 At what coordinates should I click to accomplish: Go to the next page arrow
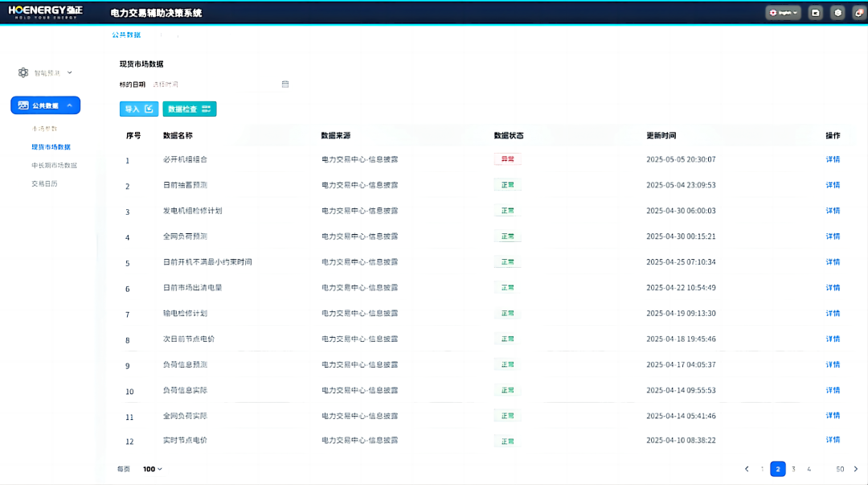[x=855, y=469]
